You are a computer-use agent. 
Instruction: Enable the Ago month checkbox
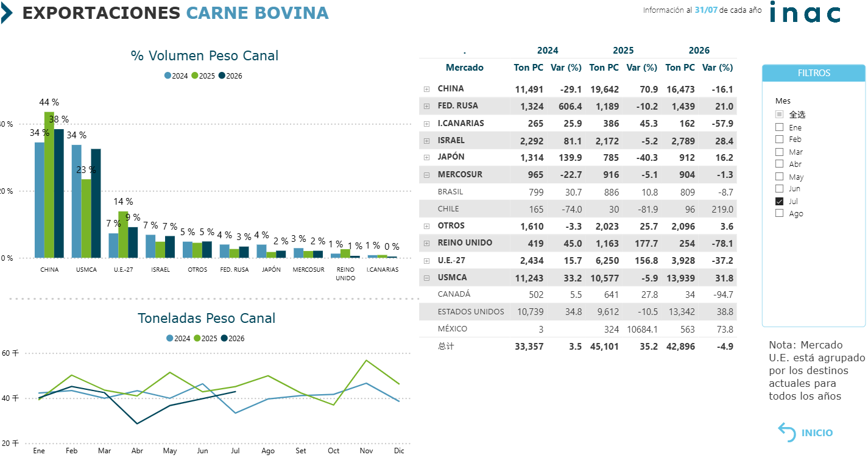[x=779, y=213]
